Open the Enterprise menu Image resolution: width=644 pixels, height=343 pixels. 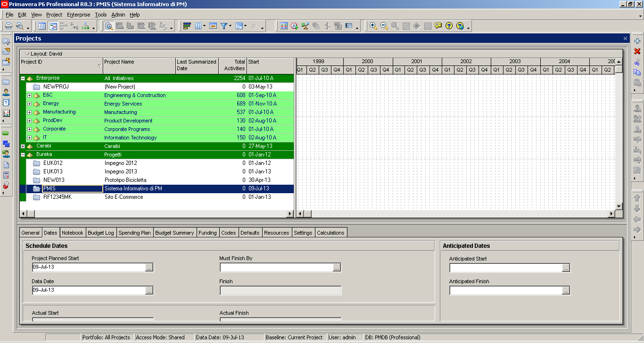pos(78,15)
